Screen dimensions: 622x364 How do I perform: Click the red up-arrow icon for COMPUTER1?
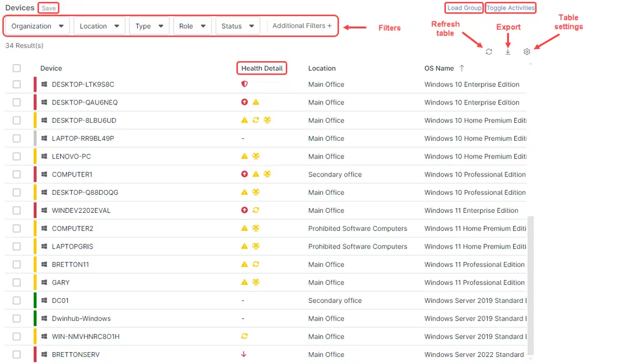[x=245, y=174]
